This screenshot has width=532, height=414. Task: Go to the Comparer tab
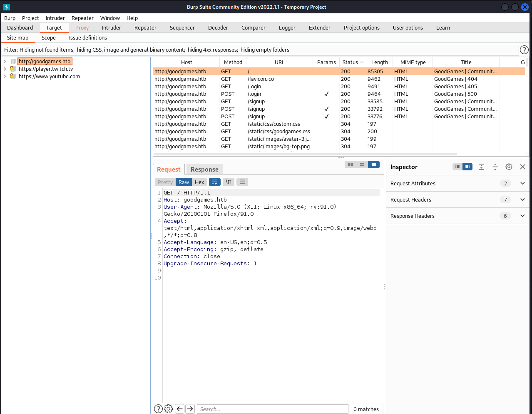coord(254,27)
